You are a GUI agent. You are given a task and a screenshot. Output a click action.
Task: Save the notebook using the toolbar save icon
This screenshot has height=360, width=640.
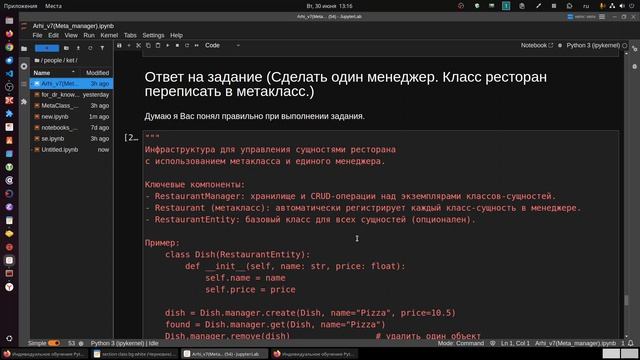pyautogui.click(x=119, y=45)
